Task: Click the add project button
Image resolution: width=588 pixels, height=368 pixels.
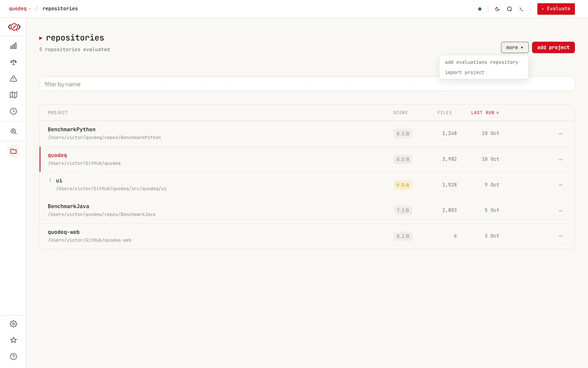Action: 553,47
